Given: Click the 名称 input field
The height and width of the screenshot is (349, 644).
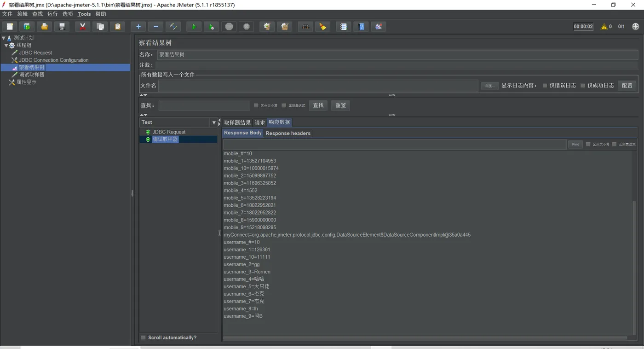Looking at the screenshot, I should coord(397,55).
